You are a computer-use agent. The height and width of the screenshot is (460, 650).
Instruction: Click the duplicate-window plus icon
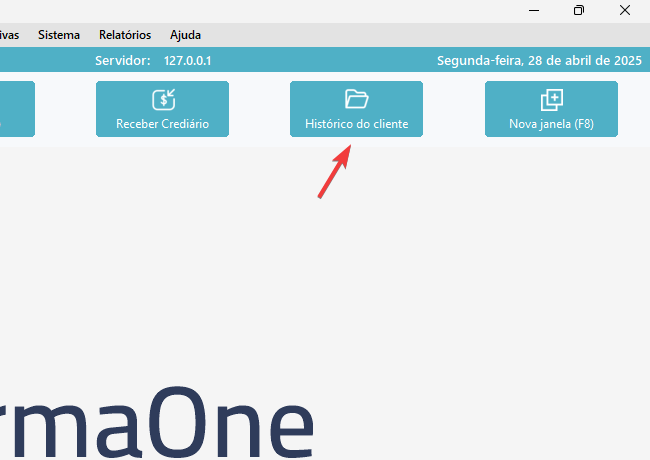(552, 100)
